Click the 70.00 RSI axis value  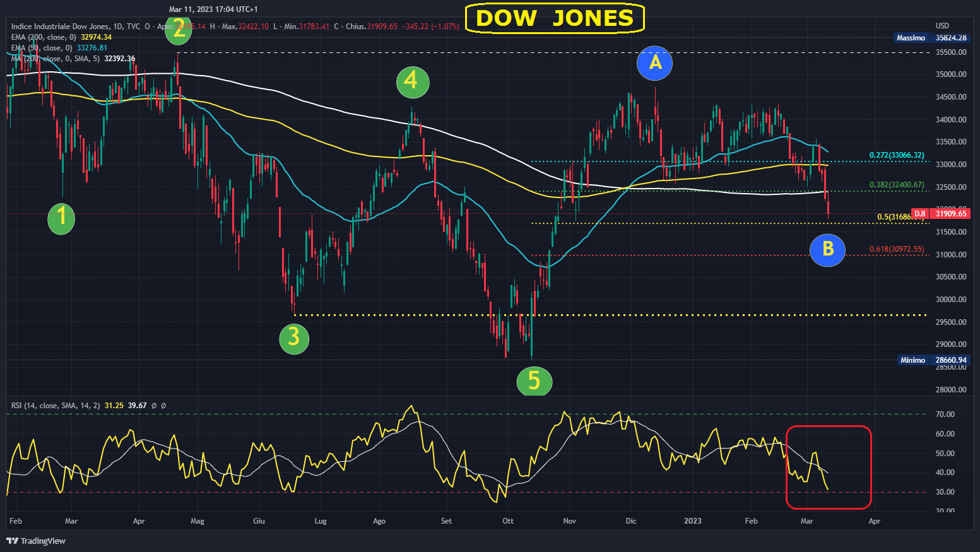[x=945, y=414]
